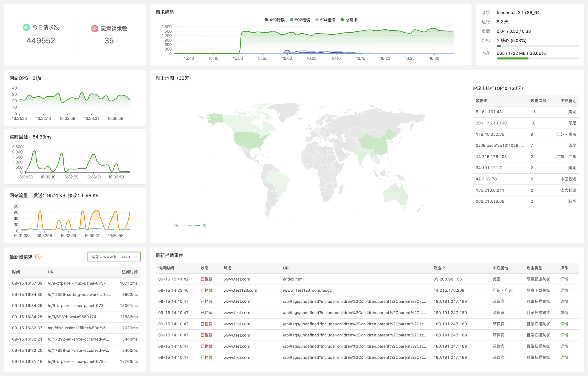
Task: Click the orange help icon next to 最新慢请求
Action: pos(38,257)
